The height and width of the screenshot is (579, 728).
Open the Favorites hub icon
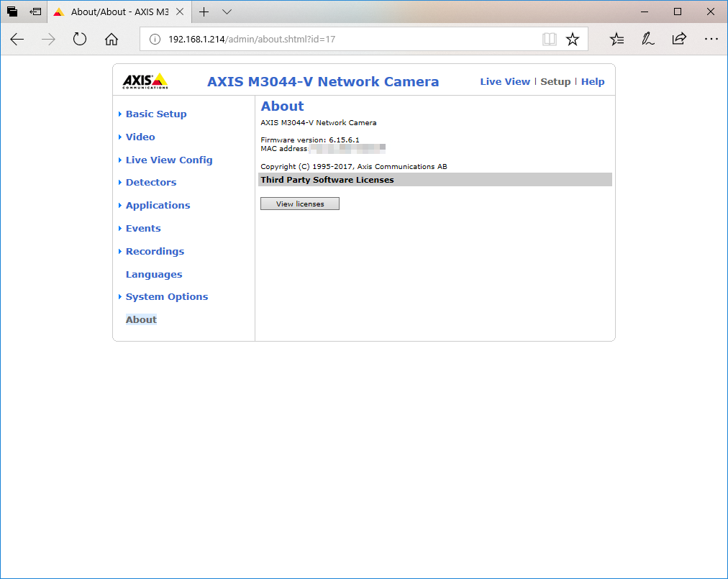pos(616,39)
